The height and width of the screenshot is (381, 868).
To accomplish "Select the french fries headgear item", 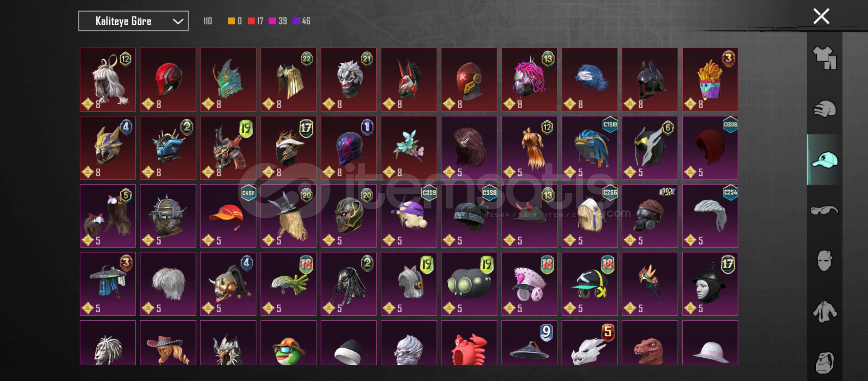I will 710,80.
